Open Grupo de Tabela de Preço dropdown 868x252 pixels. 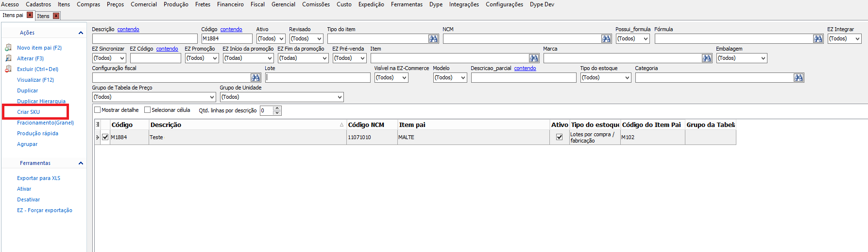154,97
